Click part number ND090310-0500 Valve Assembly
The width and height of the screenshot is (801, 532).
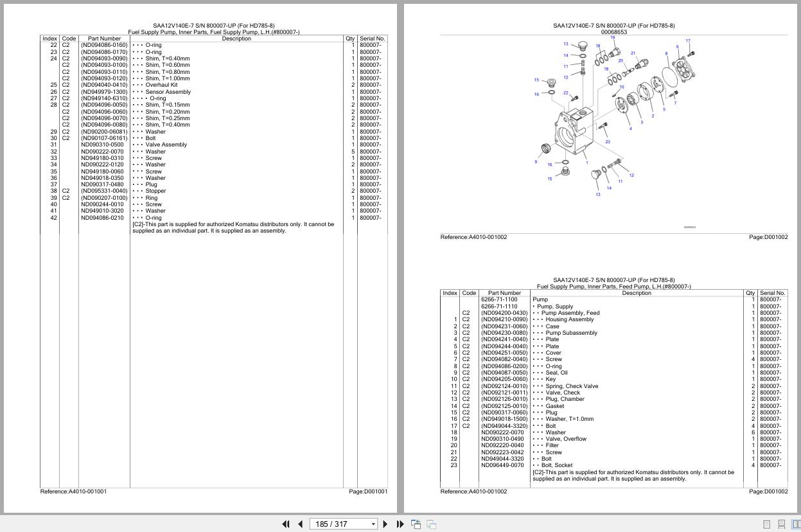pyautogui.click(x=102, y=145)
